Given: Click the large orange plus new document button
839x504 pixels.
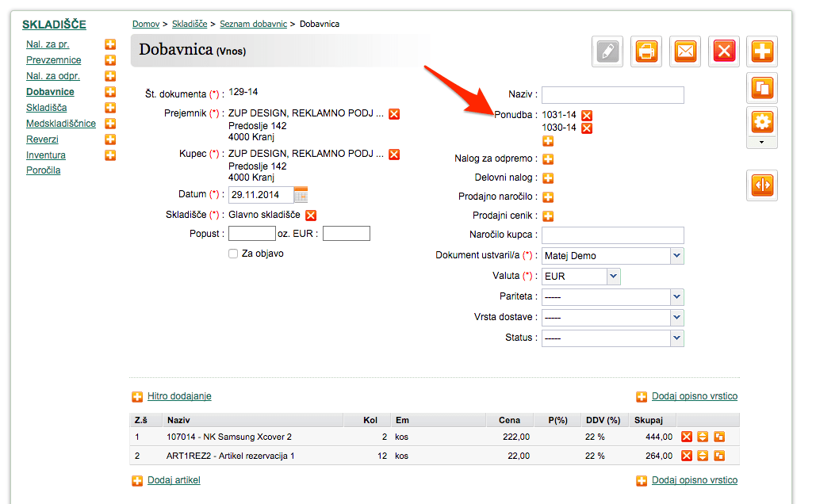Looking at the screenshot, I should point(762,52).
